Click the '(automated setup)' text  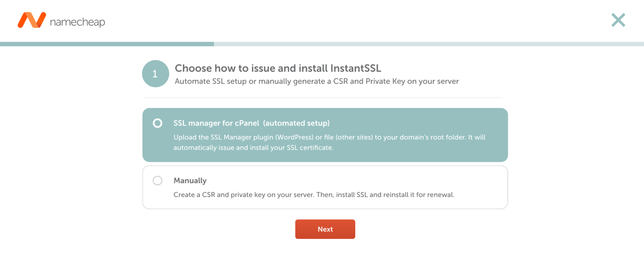point(296,123)
